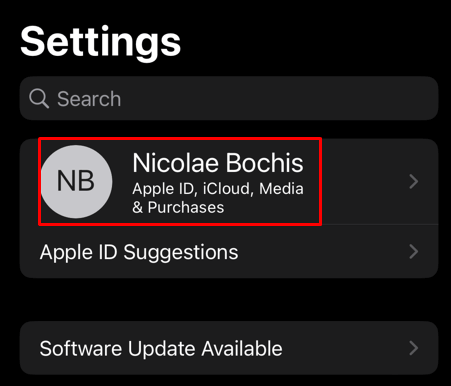
Task: Tap the "Bochis" surname in profile row
Action: pos(265,163)
